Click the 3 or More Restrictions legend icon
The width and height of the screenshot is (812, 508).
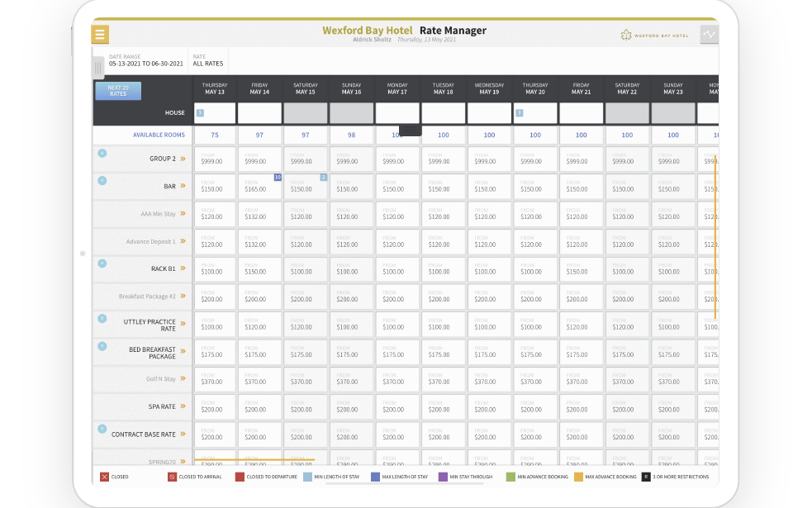(646, 477)
